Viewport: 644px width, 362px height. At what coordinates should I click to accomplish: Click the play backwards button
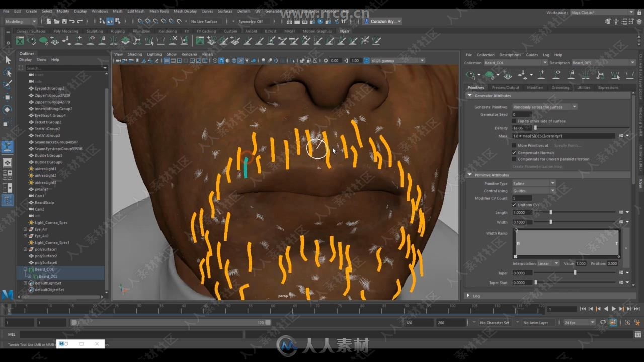(x=606, y=309)
